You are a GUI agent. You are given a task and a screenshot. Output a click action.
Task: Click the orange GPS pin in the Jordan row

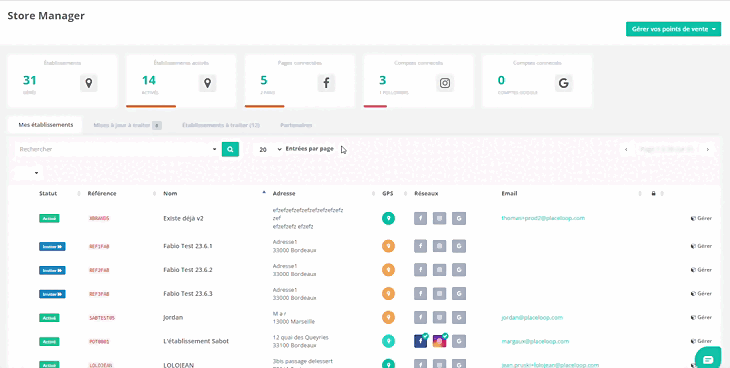[x=388, y=318]
